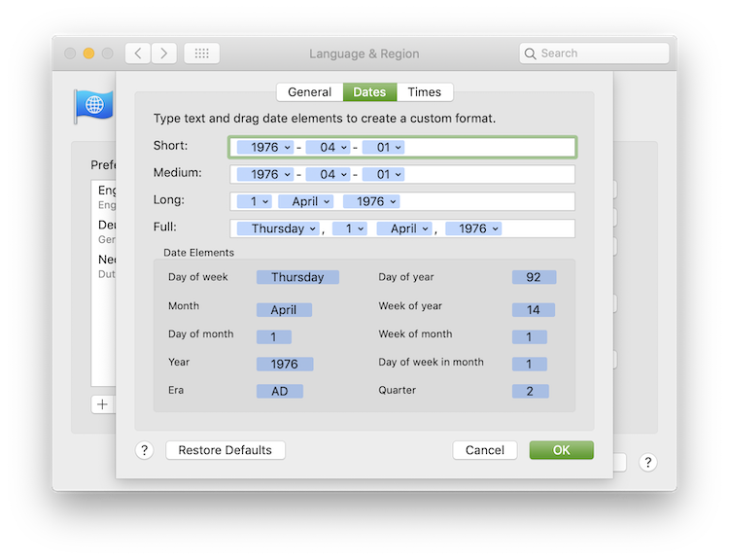Open April dropdown in Full format
The image size is (729, 560).
pyautogui.click(x=404, y=228)
